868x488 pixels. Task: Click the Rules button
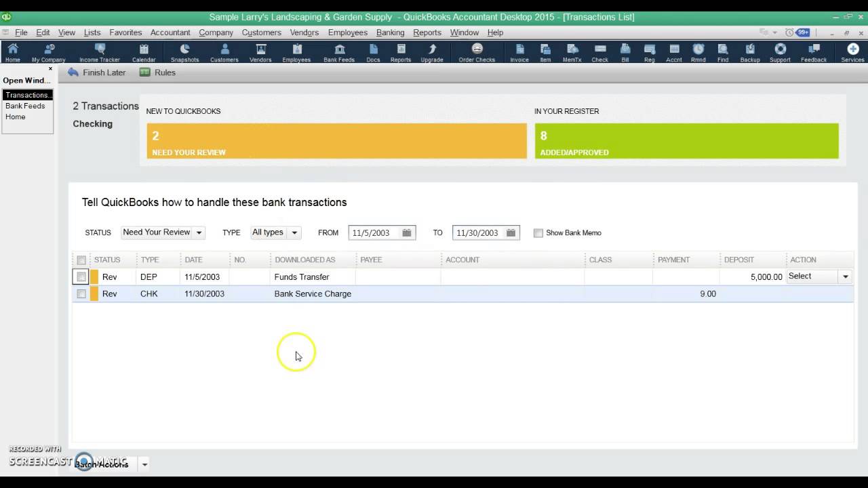[x=157, y=73]
